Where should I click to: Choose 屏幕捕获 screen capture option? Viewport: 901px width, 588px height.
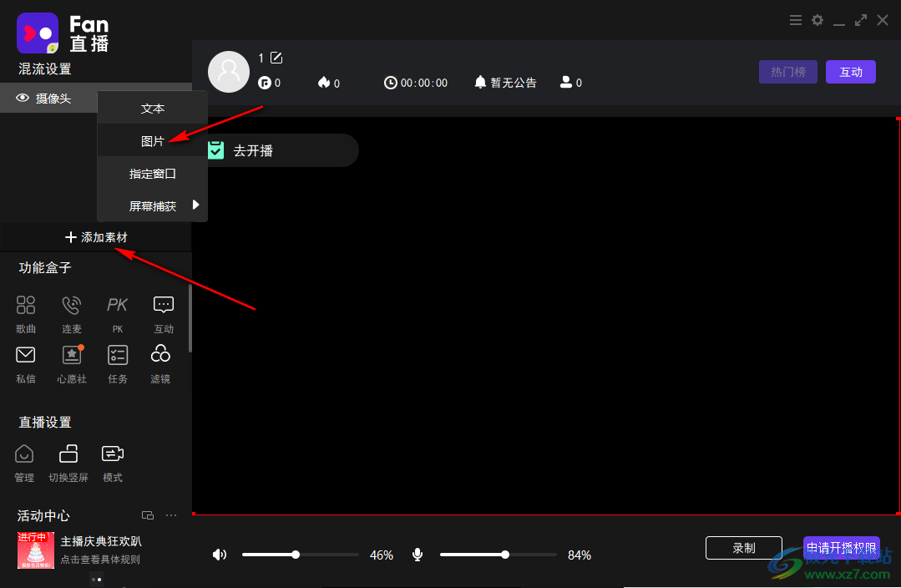(x=152, y=205)
